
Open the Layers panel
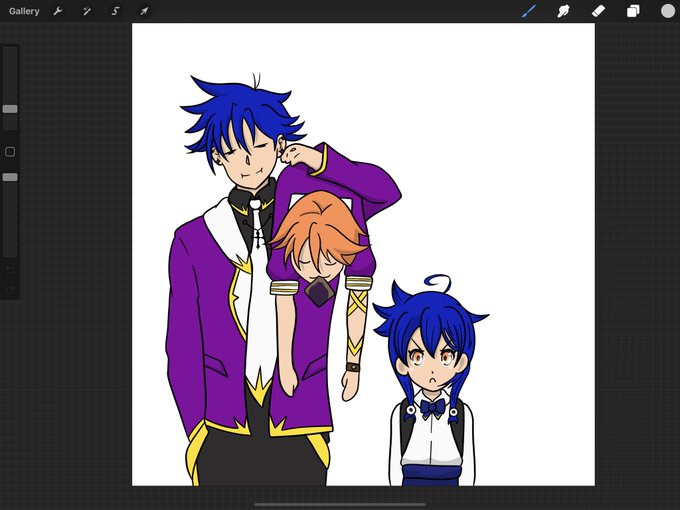tap(633, 11)
